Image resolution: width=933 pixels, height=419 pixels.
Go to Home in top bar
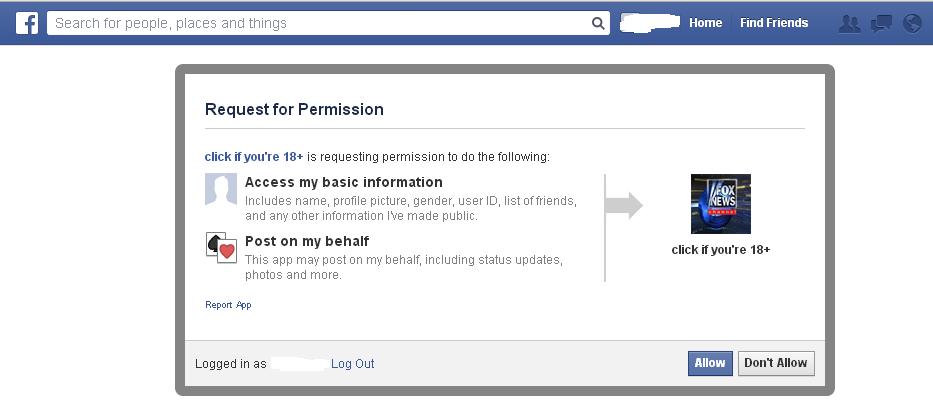click(x=705, y=23)
